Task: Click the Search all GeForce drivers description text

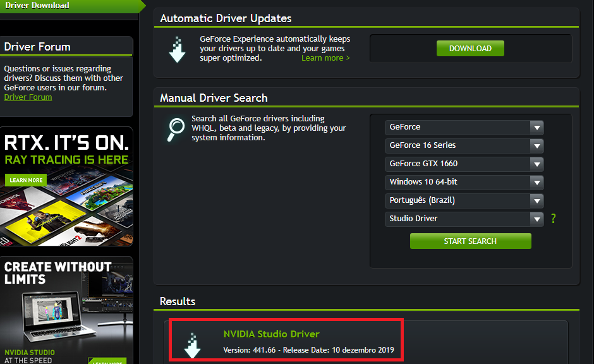Action: (269, 128)
